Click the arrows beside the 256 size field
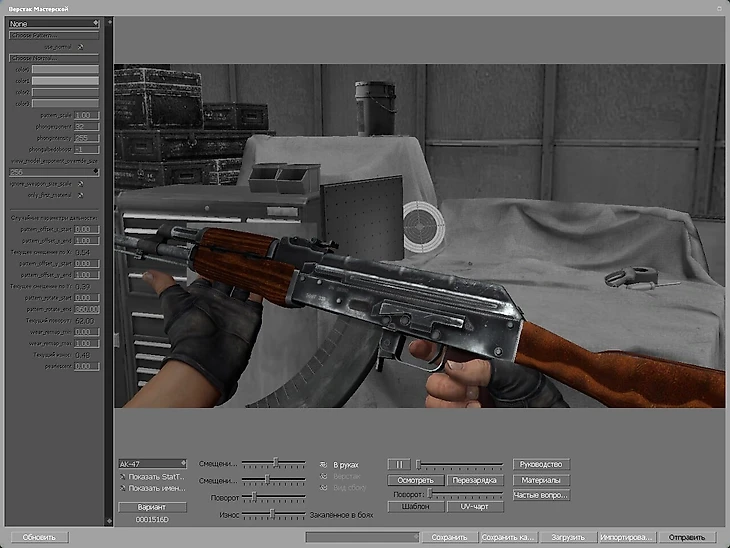This screenshot has width=730, height=548. pyautogui.click(x=95, y=171)
